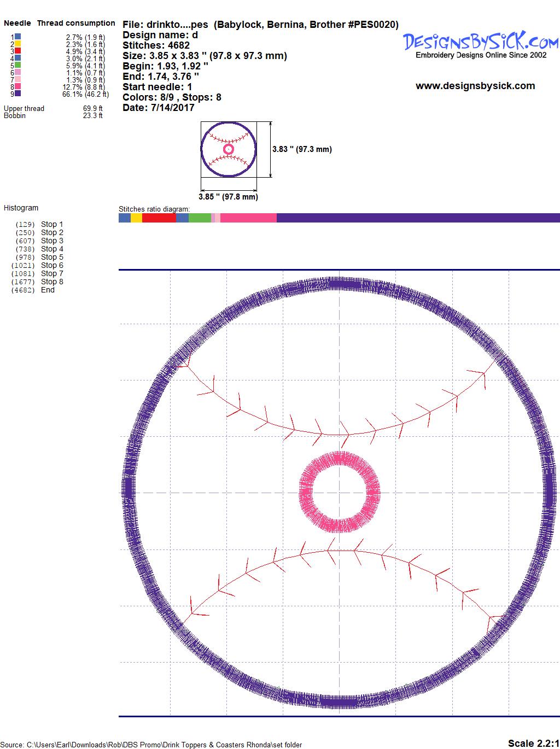
Task: Click the red segment in stitches ratio bar
Action: (159, 218)
